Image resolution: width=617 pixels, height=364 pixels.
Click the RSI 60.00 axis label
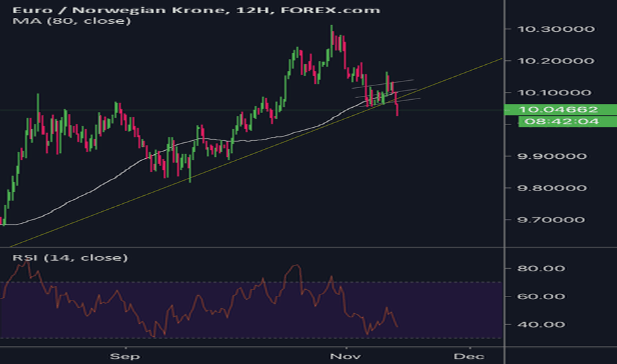click(x=541, y=296)
